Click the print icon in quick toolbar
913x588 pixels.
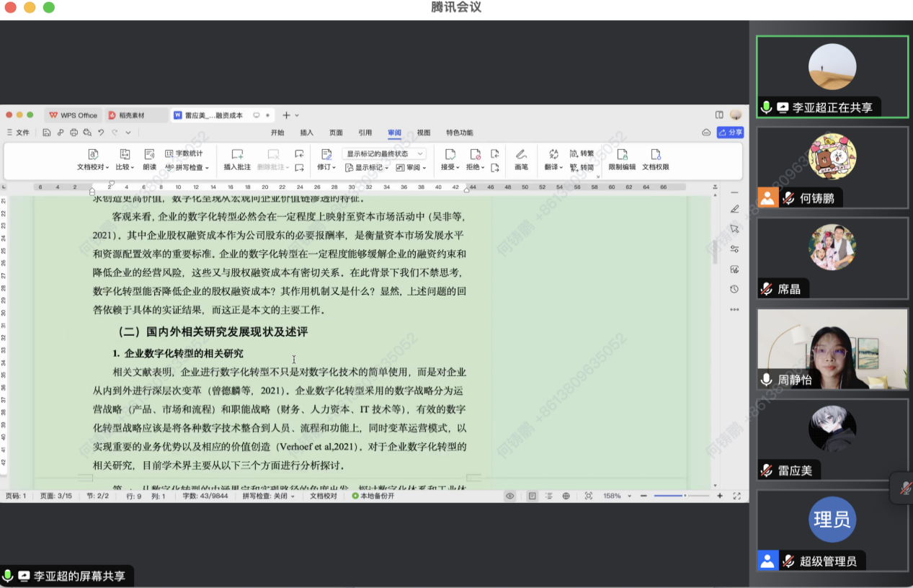pyautogui.click(x=73, y=133)
